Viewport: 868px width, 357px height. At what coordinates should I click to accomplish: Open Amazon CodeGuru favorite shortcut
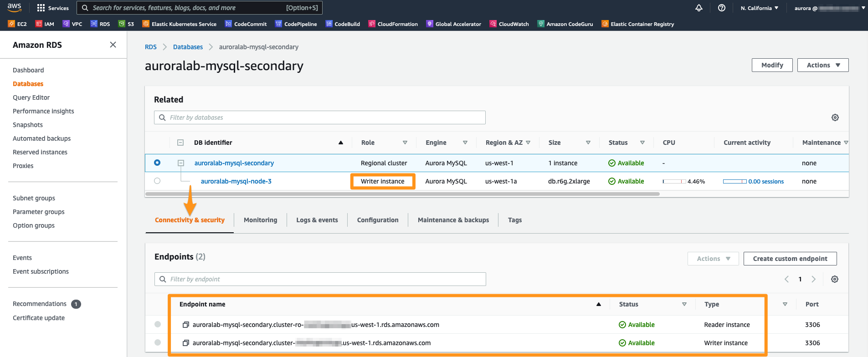coord(565,24)
